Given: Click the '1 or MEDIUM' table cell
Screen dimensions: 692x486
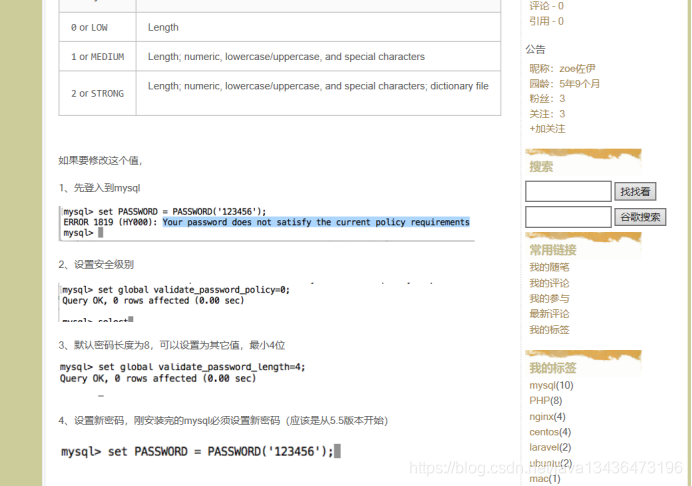Looking at the screenshot, I should click(x=98, y=57).
